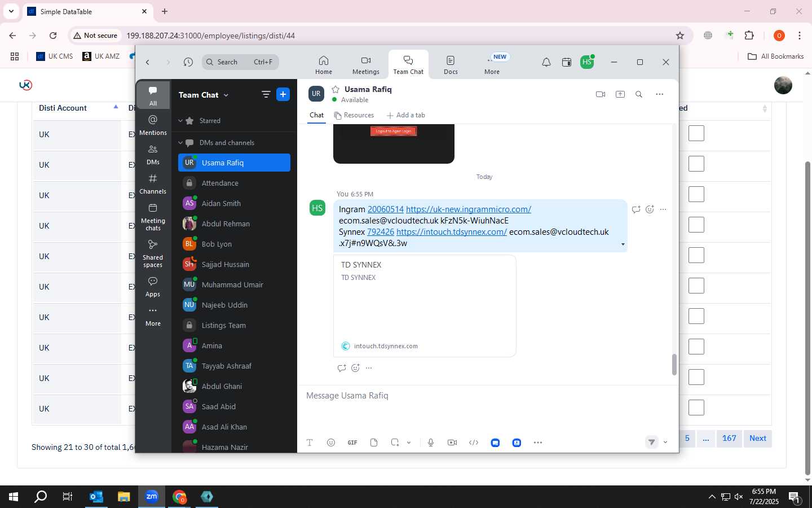Click the HS profile avatar in Zoom

[x=587, y=62]
